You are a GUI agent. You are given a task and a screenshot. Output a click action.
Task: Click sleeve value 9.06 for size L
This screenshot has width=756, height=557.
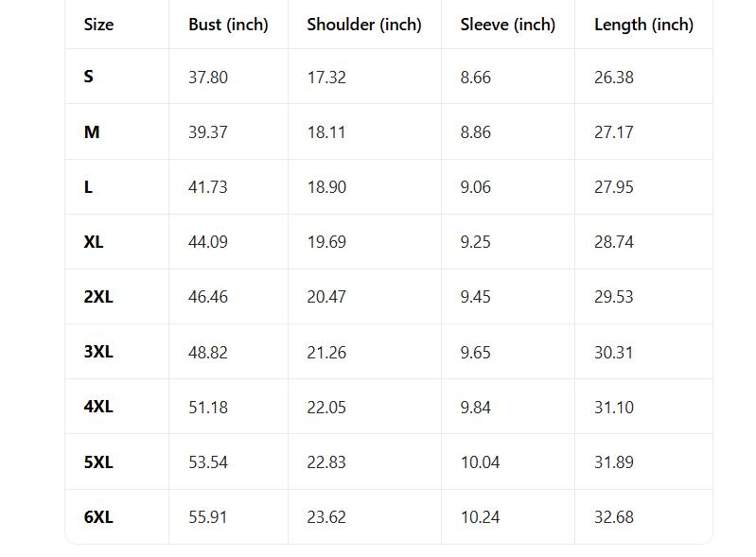[476, 187]
